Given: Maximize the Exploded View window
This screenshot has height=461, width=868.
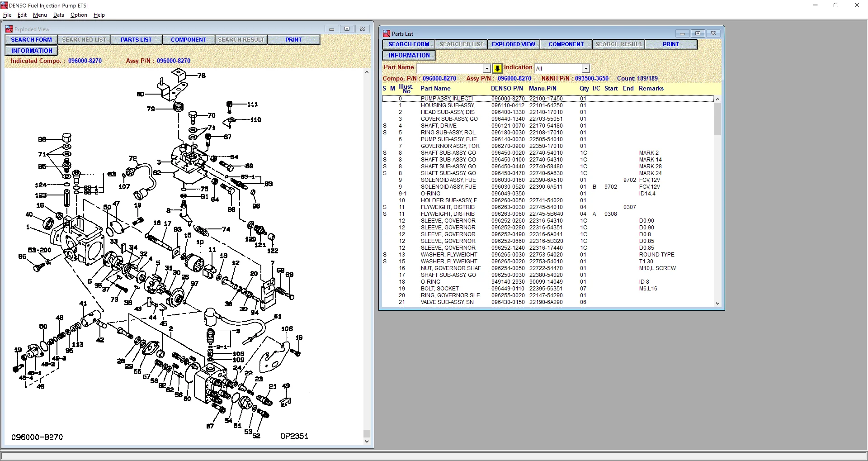Looking at the screenshot, I should (347, 29).
